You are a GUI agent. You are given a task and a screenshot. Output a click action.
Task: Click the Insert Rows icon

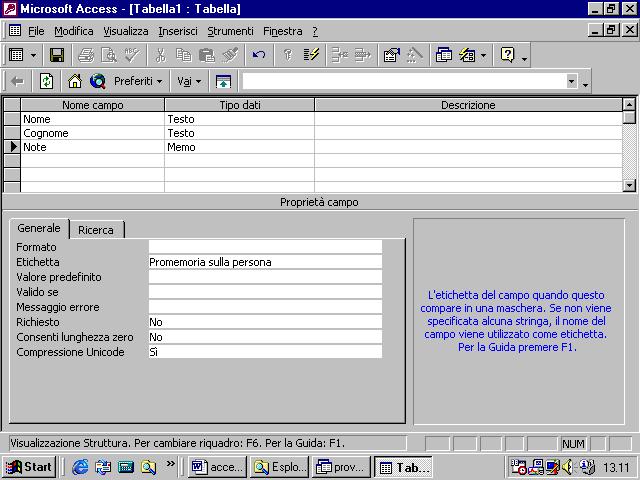[x=339, y=55]
